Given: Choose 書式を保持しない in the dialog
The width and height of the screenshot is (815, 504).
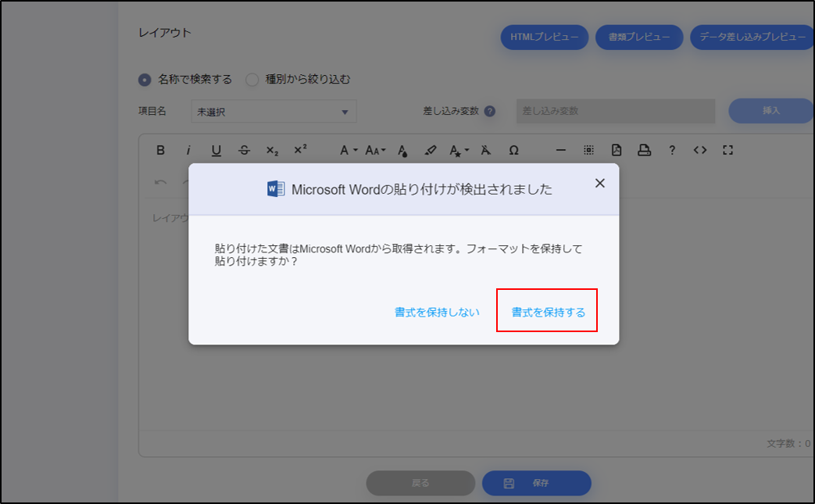Looking at the screenshot, I should pos(437,313).
